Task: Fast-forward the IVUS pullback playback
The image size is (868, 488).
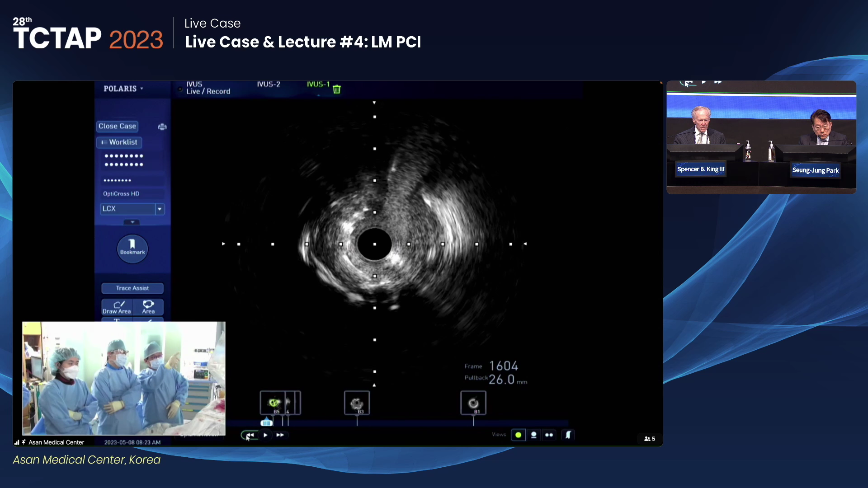Action: [x=280, y=435]
